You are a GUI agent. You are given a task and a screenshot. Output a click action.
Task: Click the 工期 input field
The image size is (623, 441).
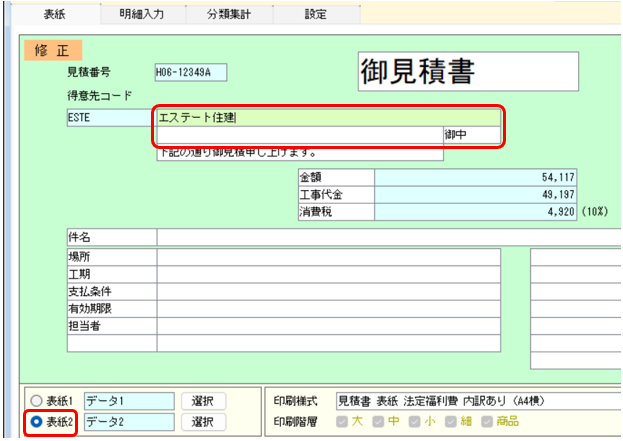click(329, 275)
